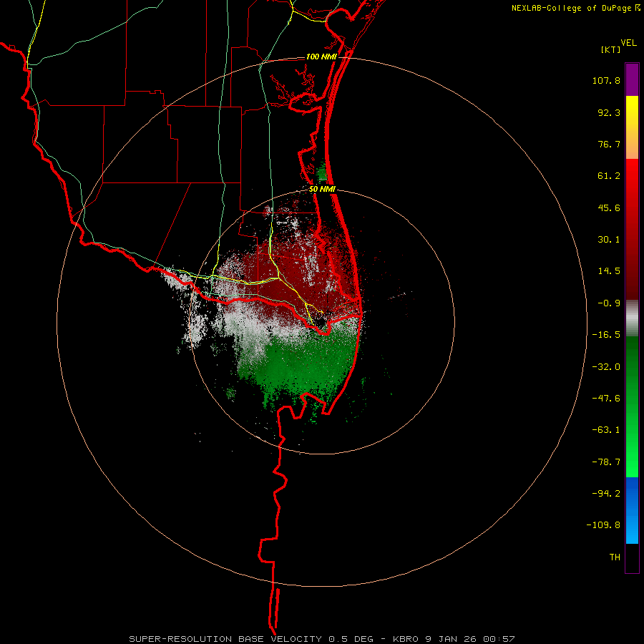This screenshot has height=644, width=644.
Task: Click the 50 NMI range ring label
Action: (322, 190)
